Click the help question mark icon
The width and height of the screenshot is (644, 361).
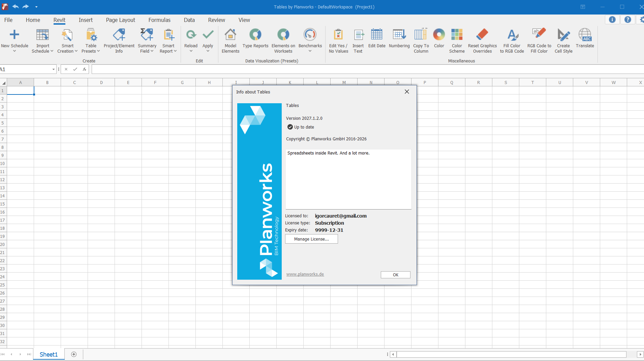point(627,20)
